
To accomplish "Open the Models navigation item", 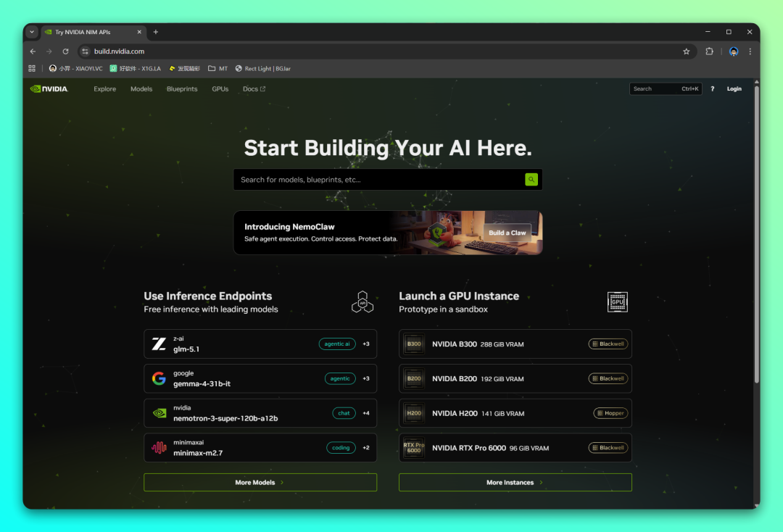I will tap(141, 89).
